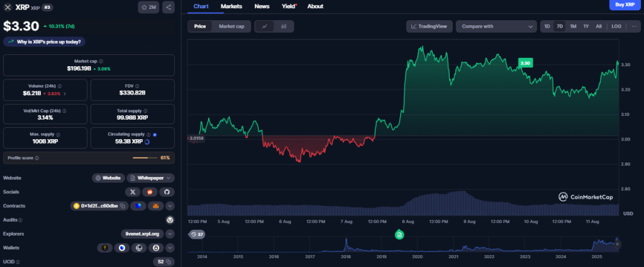
Task: Set chart range to All
Action: 599,26
